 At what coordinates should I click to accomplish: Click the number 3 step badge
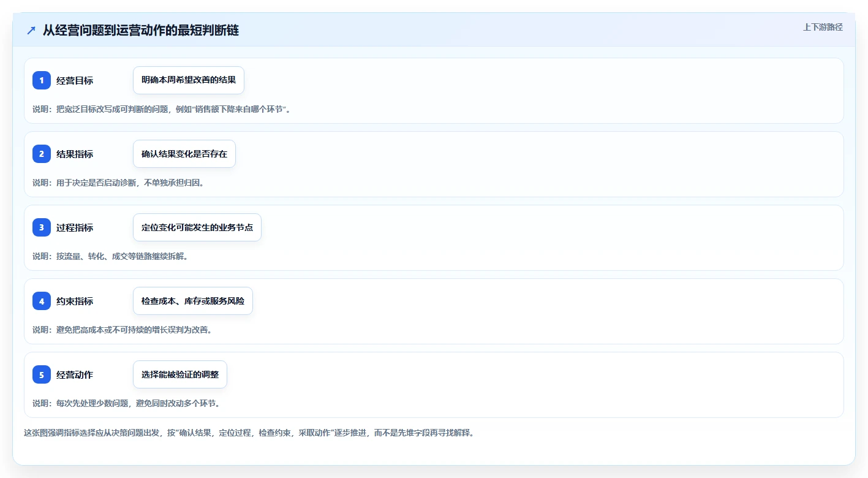tap(42, 227)
